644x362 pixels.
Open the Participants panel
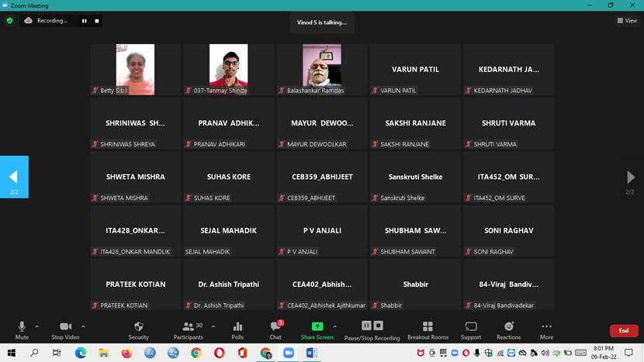point(188,330)
